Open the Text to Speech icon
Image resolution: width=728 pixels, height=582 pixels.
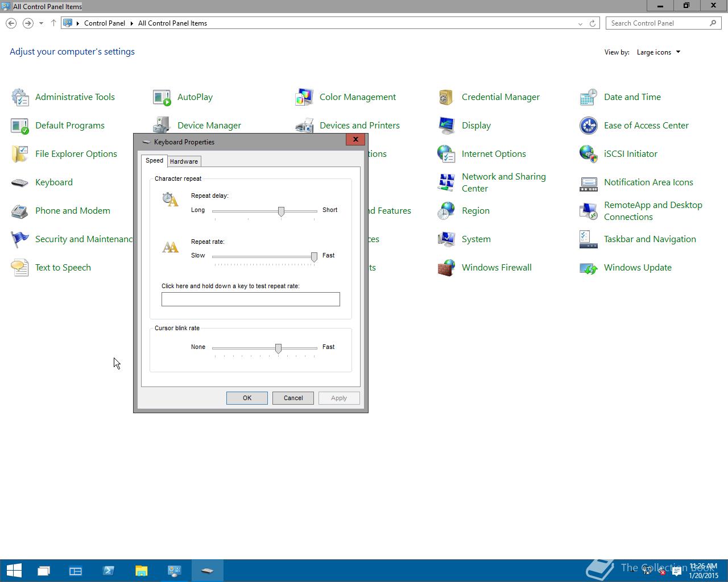click(20, 268)
